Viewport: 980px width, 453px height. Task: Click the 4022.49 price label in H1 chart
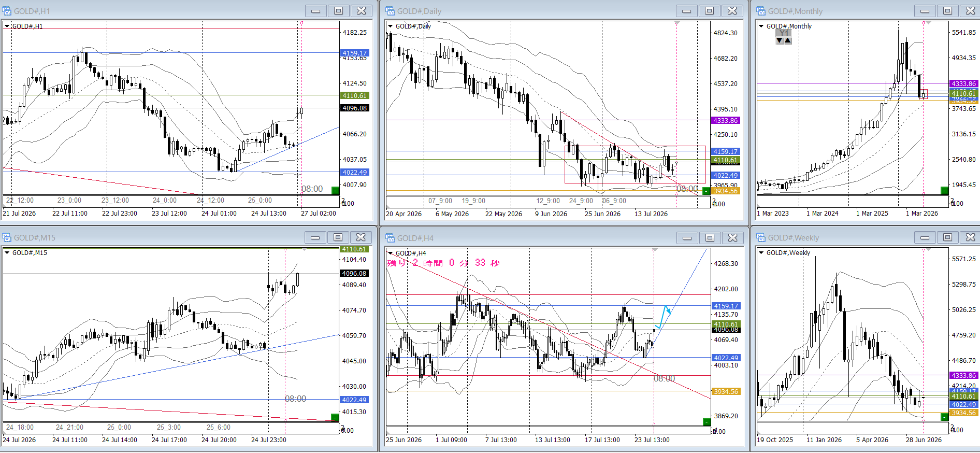point(354,172)
